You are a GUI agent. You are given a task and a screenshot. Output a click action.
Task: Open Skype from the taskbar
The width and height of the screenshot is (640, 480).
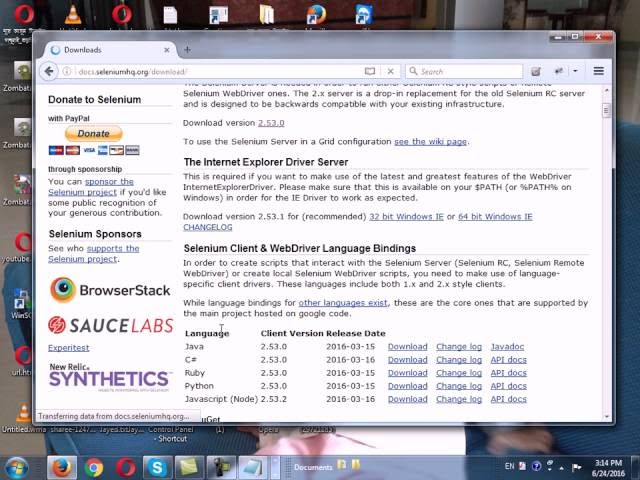pyautogui.click(x=157, y=468)
